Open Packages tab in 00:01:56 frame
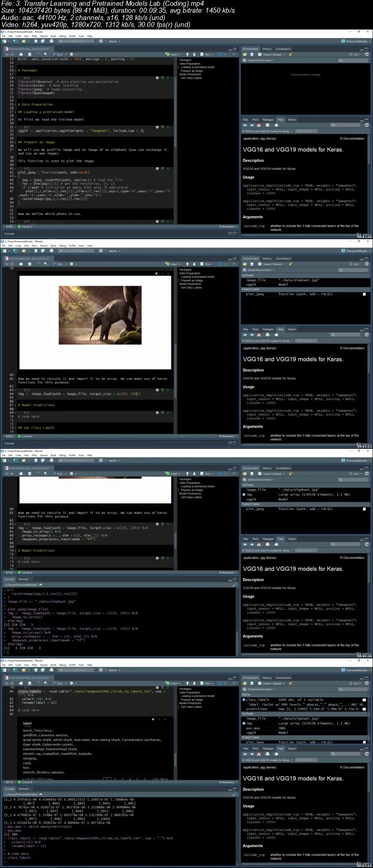373x868 pixels. pos(268,120)
